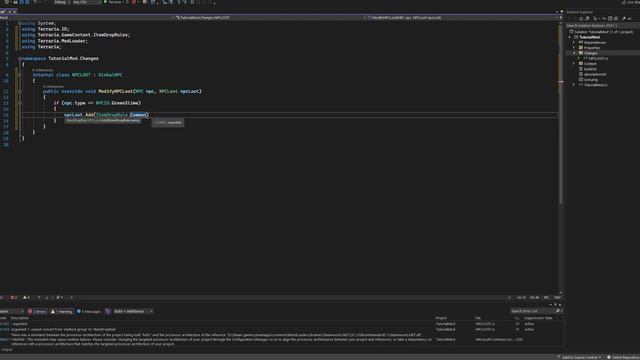This screenshot has width=640, height=360.
Task: Open the Debug configuration dropdown
Action: coord(62,2)
